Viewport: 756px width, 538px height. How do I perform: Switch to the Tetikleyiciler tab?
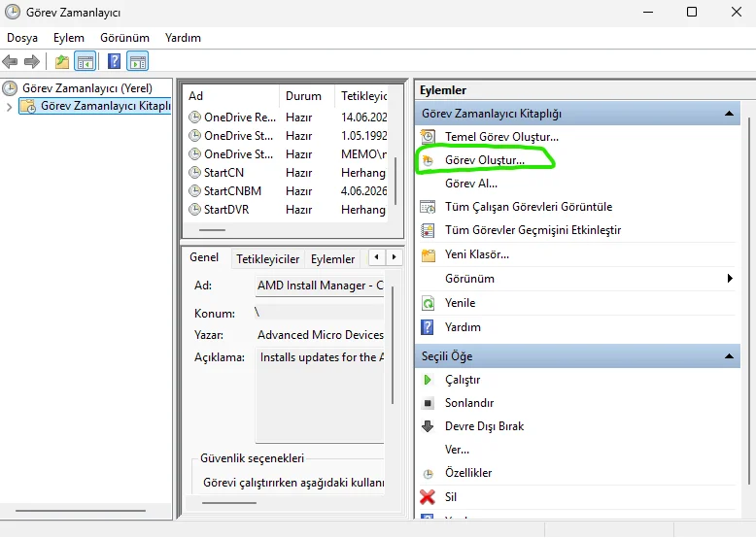267,259
